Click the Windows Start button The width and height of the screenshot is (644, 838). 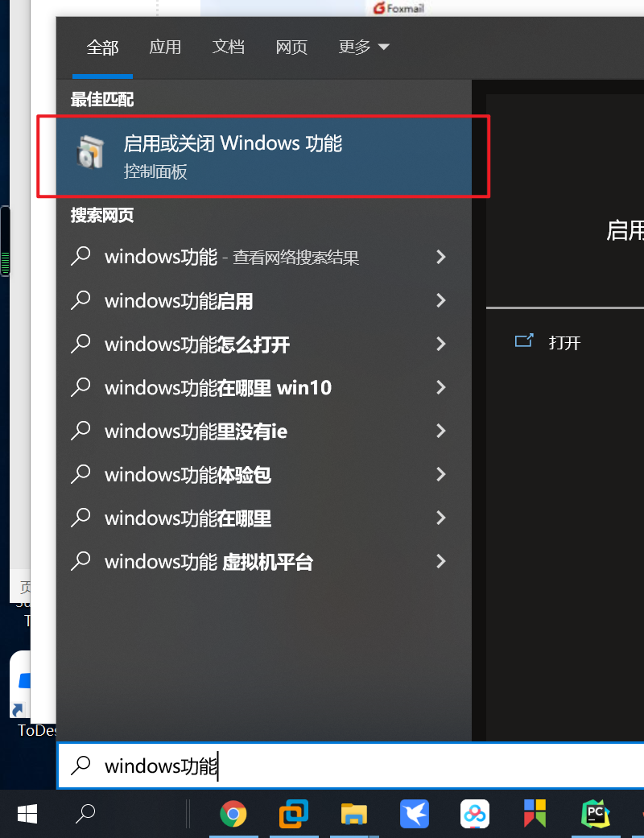(27, 814)
